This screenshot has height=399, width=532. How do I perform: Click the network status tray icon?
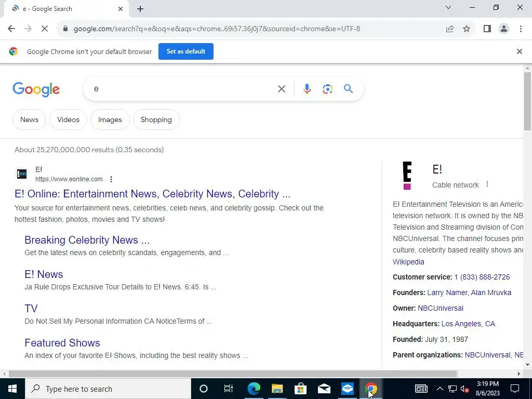[x=453, y=389]
